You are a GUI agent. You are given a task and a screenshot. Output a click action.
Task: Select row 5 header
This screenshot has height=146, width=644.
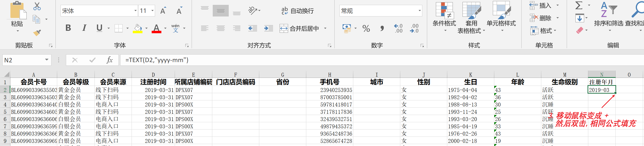point(5,112)
